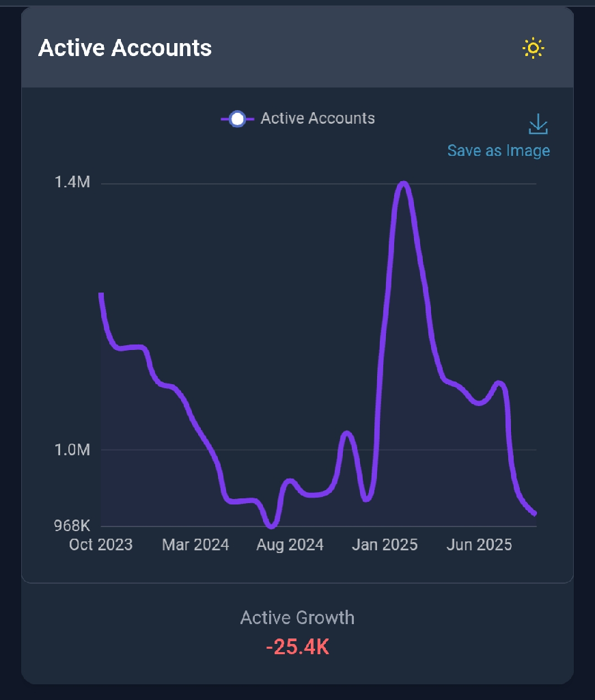Select the Jan 2025 x-axis label

385,545
